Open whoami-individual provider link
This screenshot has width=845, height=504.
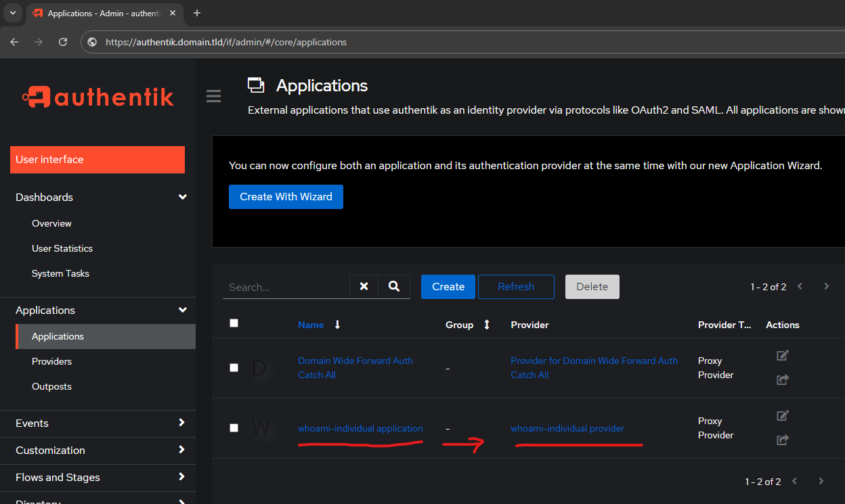click(567, 428)
